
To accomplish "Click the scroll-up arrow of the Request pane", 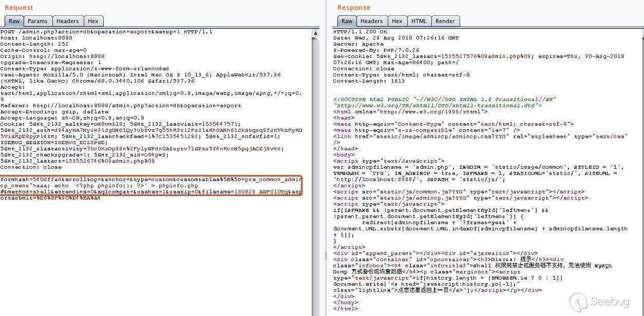I will click(x=316, y=32).
